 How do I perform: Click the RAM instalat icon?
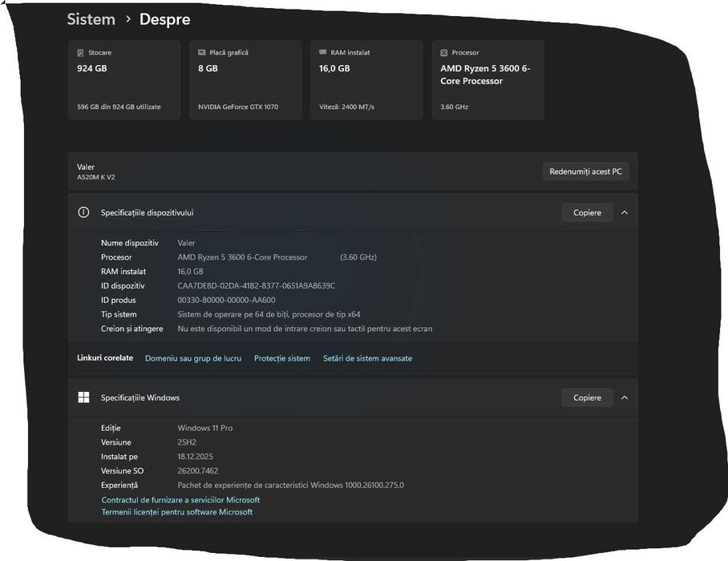(322, 52)
